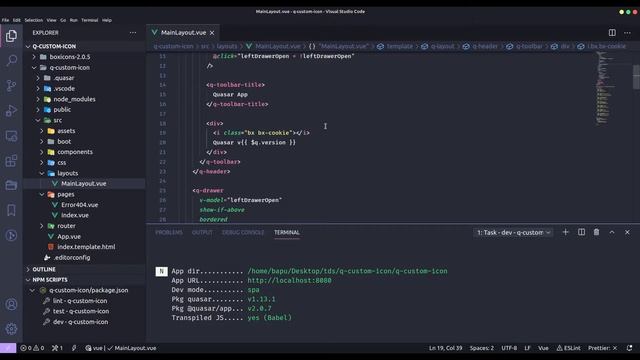The width and height of the screenshot is (640, 360).
Task: Open the Accounts icon in activity bar
Action: (x=11, y=304)
